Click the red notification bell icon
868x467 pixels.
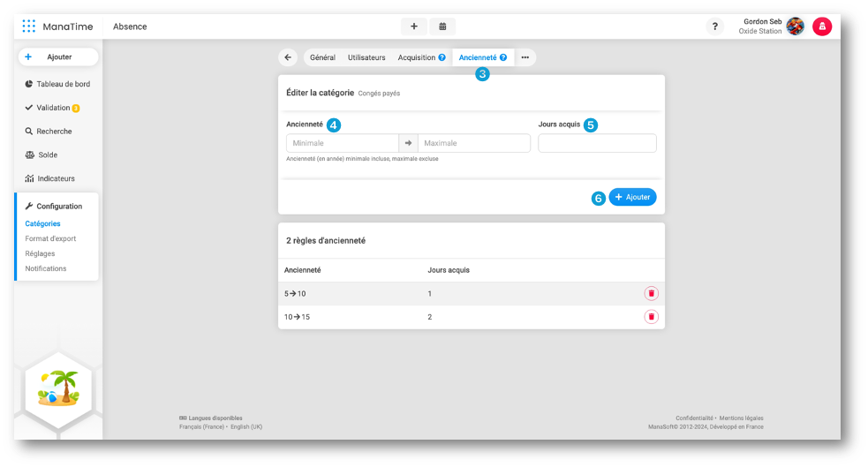(822, 26)
